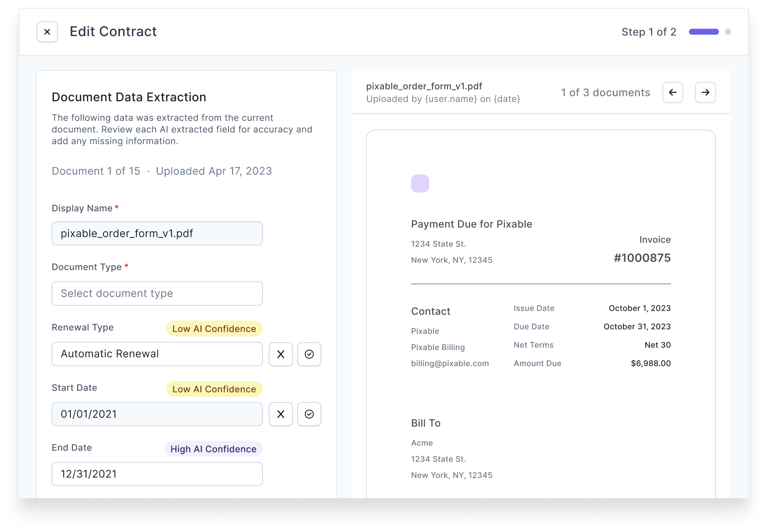768x532 pixels.
Task: Click the Renewal Type field Automatic Renewal
Action: click(157, 354)
